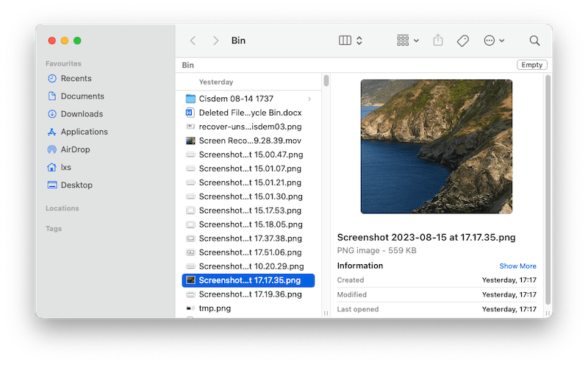Select Screenshot...t 17.51.06.png

[248, 252]
